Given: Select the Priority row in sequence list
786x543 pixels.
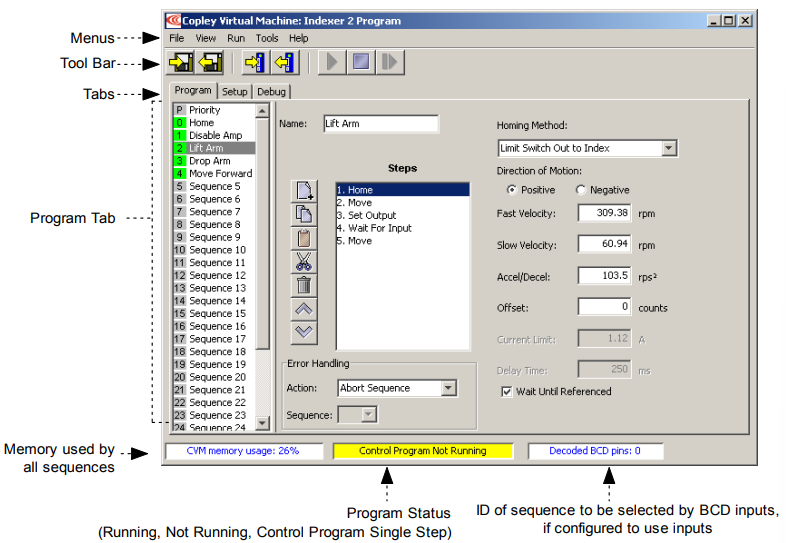Looking at the screenshot, I should point(214,110).
